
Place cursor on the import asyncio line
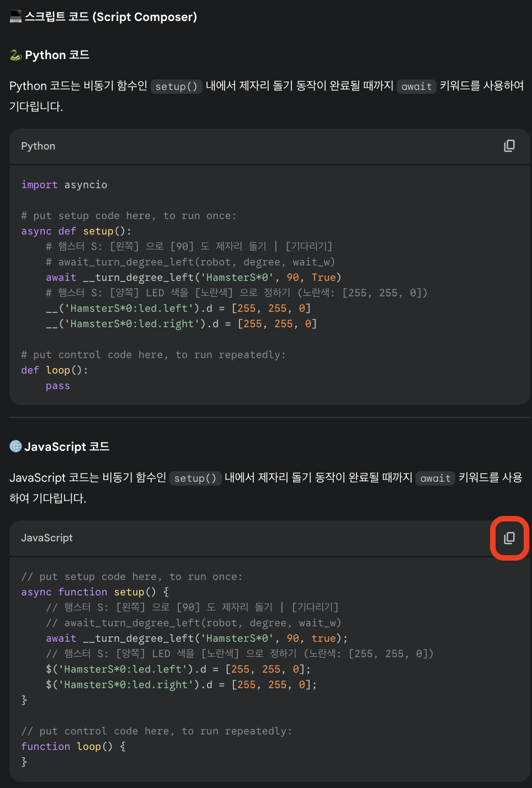point(64,185)
